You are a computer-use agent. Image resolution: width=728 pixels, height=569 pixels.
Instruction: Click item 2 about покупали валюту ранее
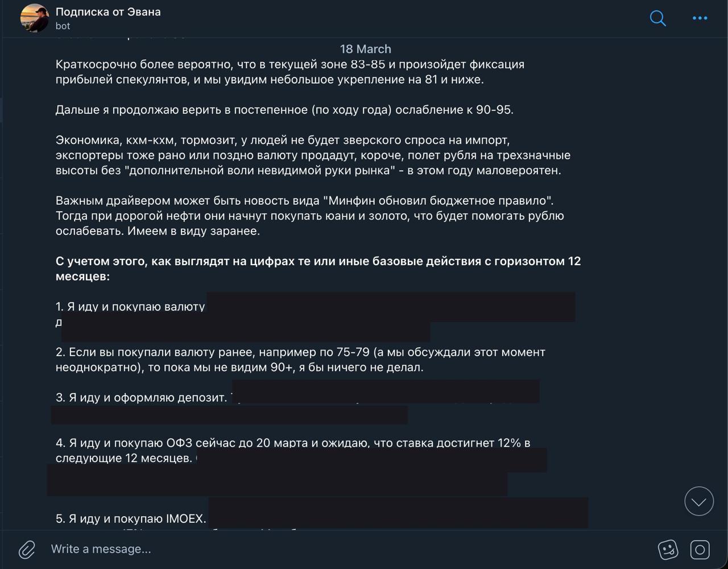[300, 360]
